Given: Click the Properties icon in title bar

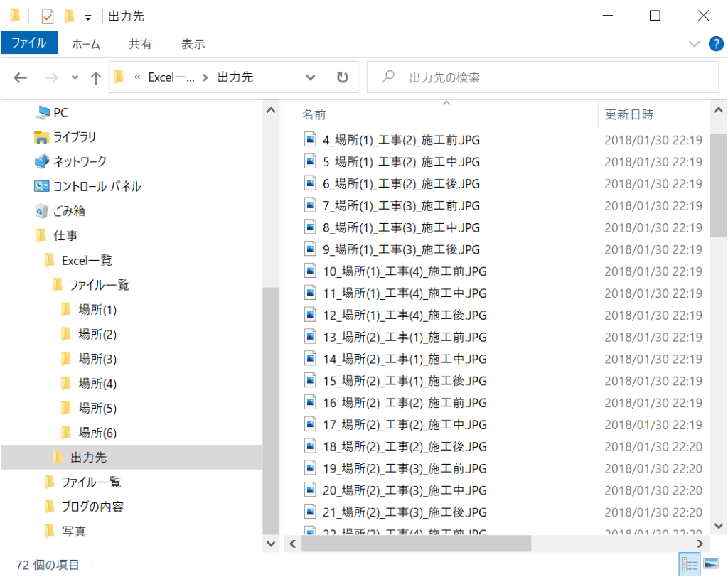Looking at the screenshot, I should 48,16.
